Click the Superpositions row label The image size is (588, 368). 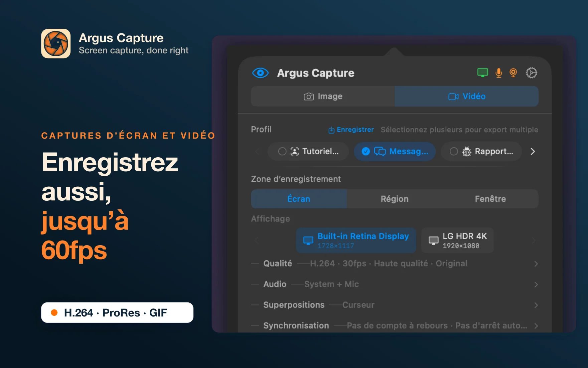tap(294, 305)
